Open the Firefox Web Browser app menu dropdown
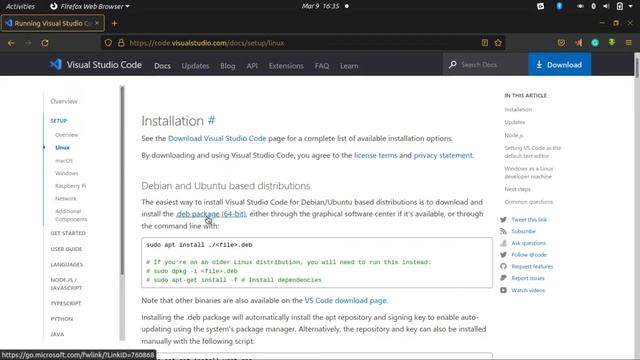Image resolution: width=640 pixels, height=360 pixels. 90,7
